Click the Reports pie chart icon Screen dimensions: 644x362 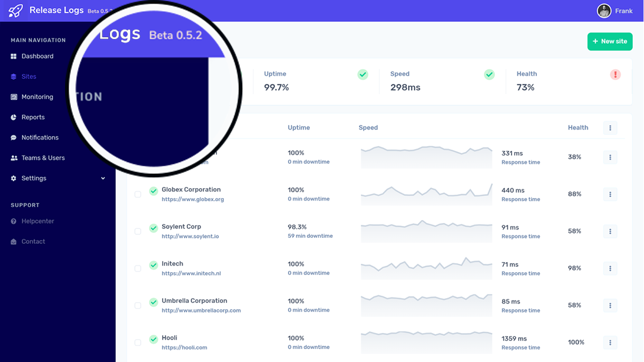(14, 117)
